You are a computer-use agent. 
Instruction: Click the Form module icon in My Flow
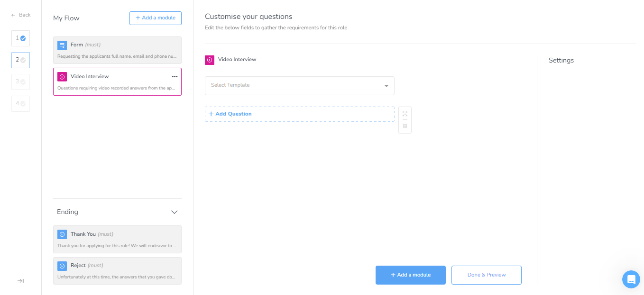tap(62, 45)
